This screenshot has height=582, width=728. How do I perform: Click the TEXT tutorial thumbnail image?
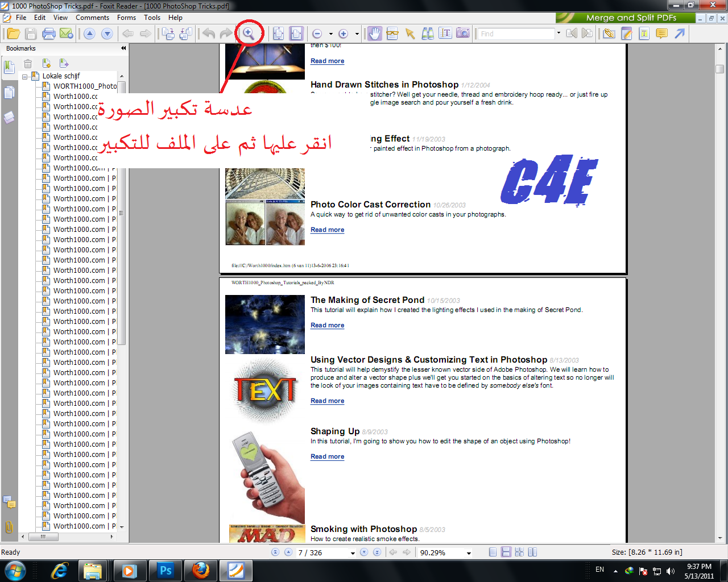click(x=265, y=390)
